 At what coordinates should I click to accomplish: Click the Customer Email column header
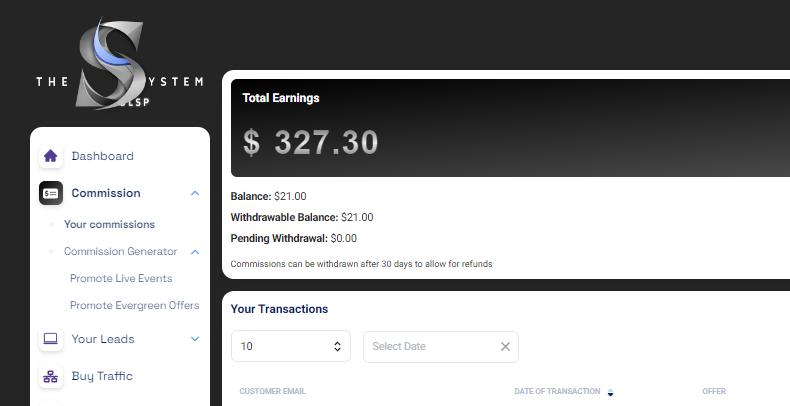click(x=273, y=391)
